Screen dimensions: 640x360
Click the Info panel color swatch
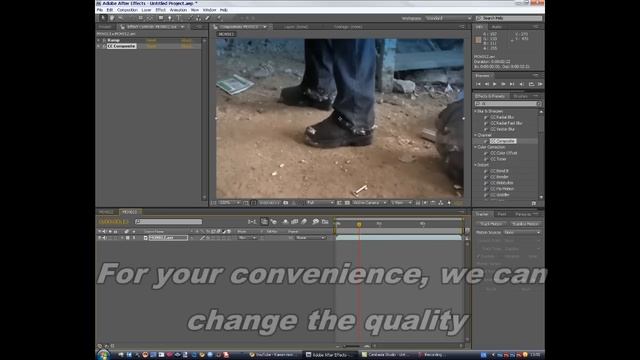[478, 40]
